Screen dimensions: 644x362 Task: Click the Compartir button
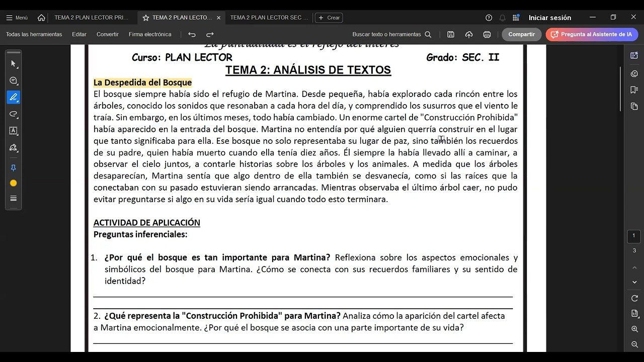(521, 34)
